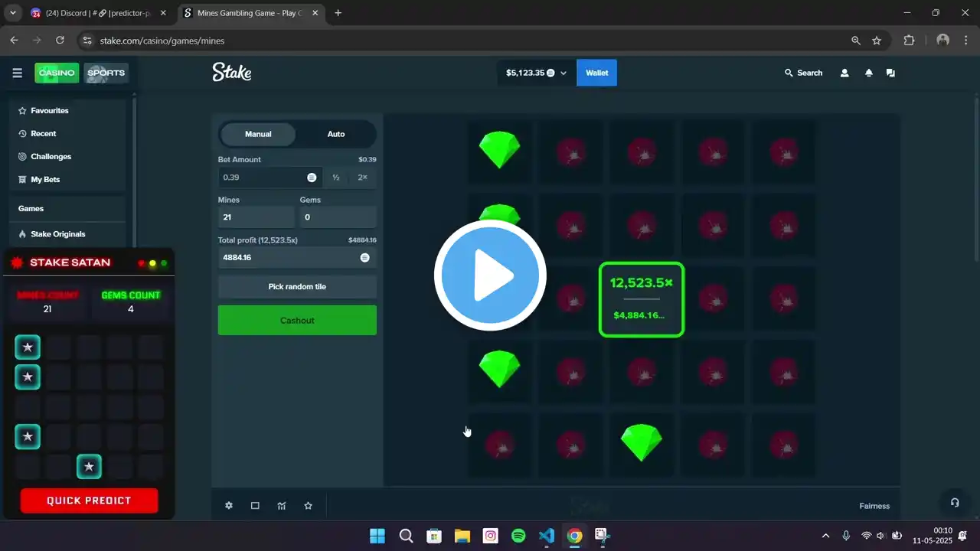Open Instagram from the taskbar

490,536
